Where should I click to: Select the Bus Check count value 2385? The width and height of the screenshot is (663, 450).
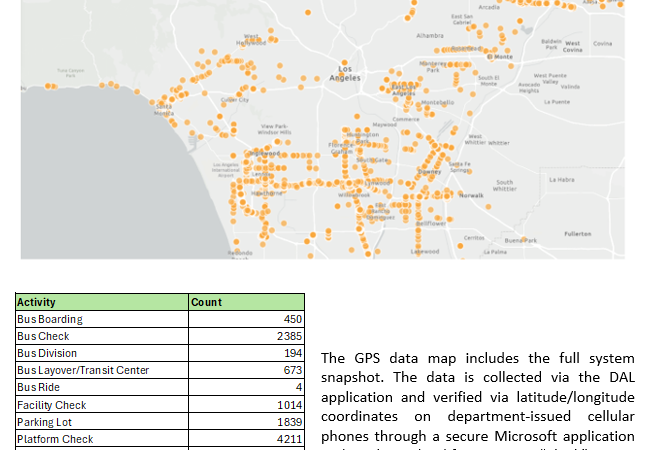[x=289, y=336]
